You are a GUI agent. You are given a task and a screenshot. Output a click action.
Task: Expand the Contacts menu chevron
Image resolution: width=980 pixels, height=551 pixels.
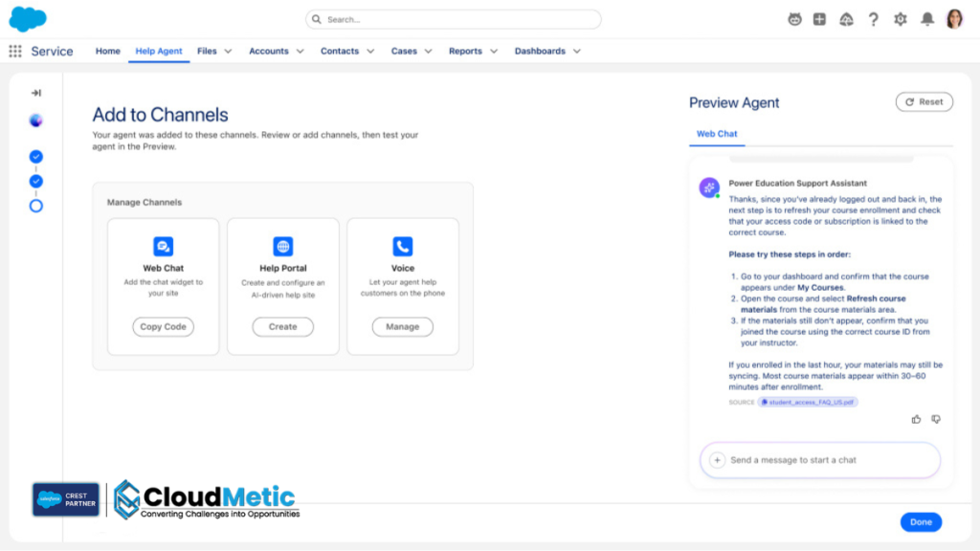370,52
